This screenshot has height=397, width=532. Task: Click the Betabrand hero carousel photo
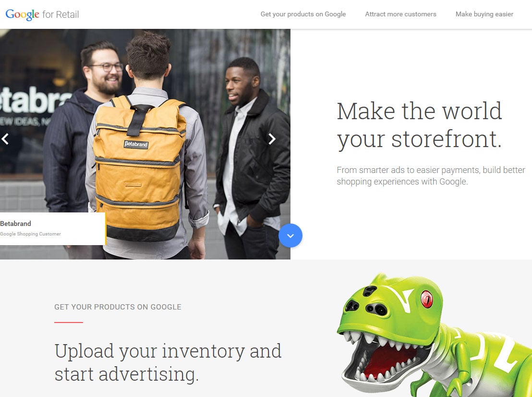click(x=145, y=144)
